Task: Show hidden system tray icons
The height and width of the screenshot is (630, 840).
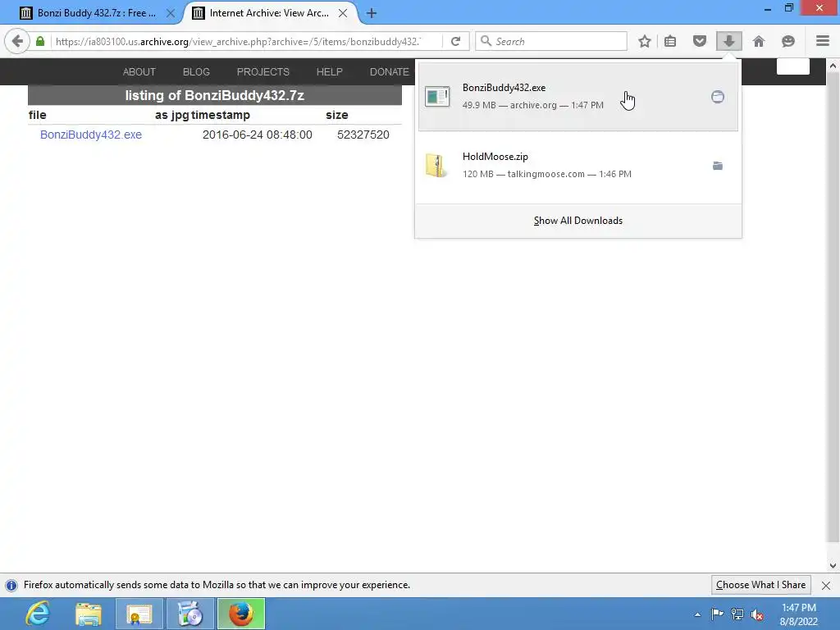Action: pos(697,614)
